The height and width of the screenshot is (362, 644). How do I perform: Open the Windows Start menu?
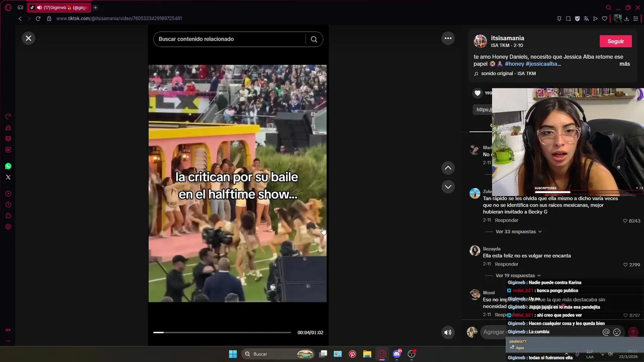tap(233, 354)
